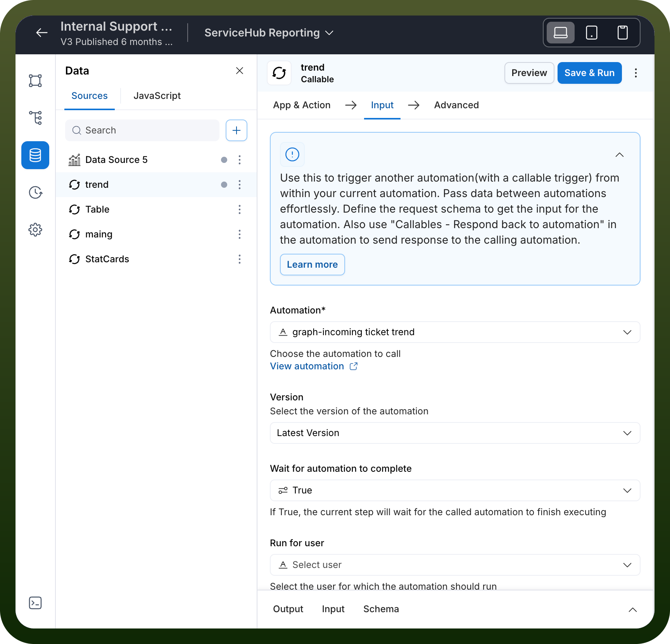670x644 pixels.
Task: Click Data Source 5 chart icon
Action: pos(74,160)
